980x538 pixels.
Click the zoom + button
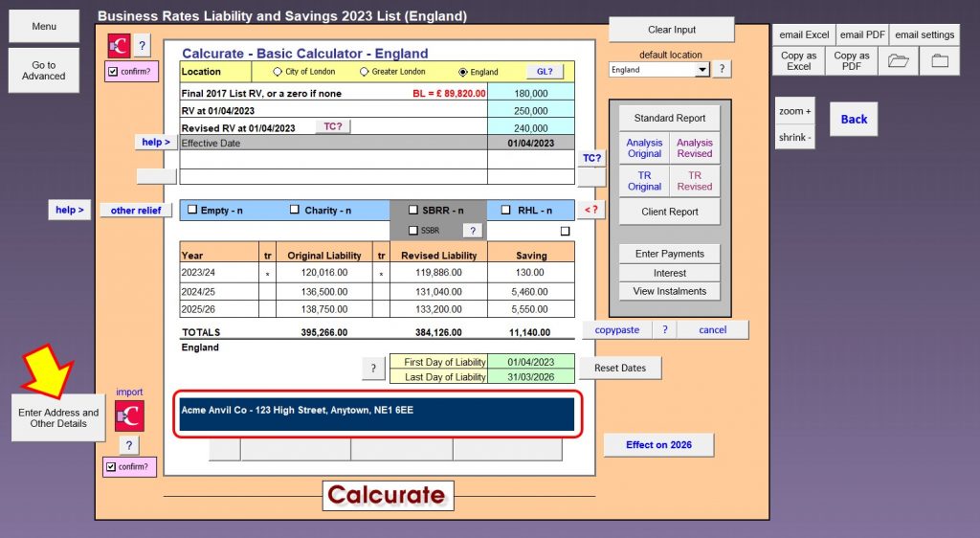(x=794, y=111)
